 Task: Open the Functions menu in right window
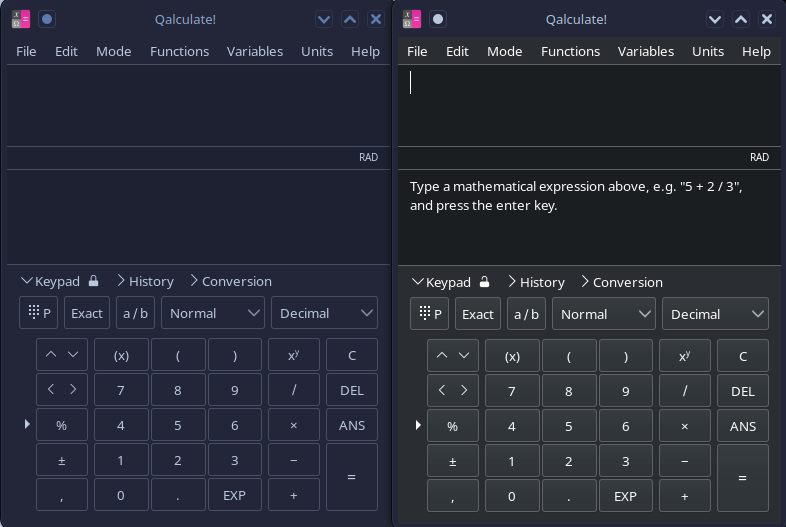coord(570,51)
